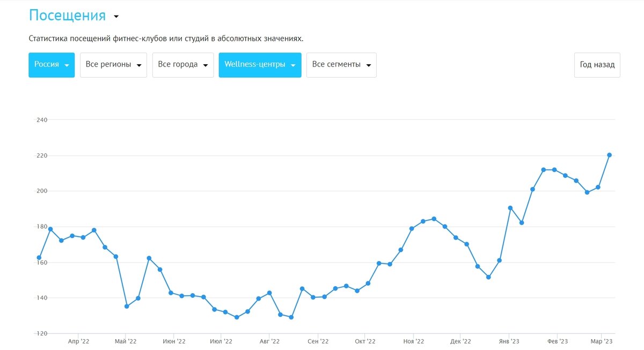
Task: Click the lowest data point in July '22
Action: point(237,317)
